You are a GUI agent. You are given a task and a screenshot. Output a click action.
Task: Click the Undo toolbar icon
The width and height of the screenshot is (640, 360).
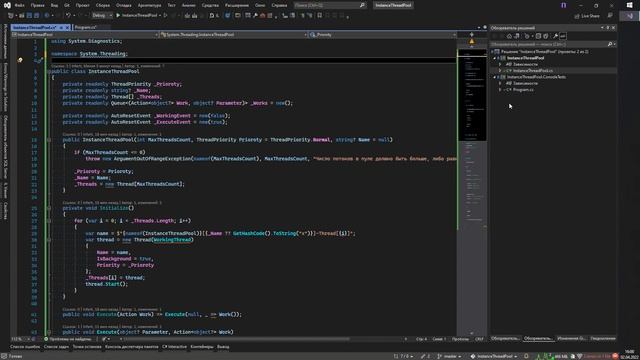pos(68,16)
